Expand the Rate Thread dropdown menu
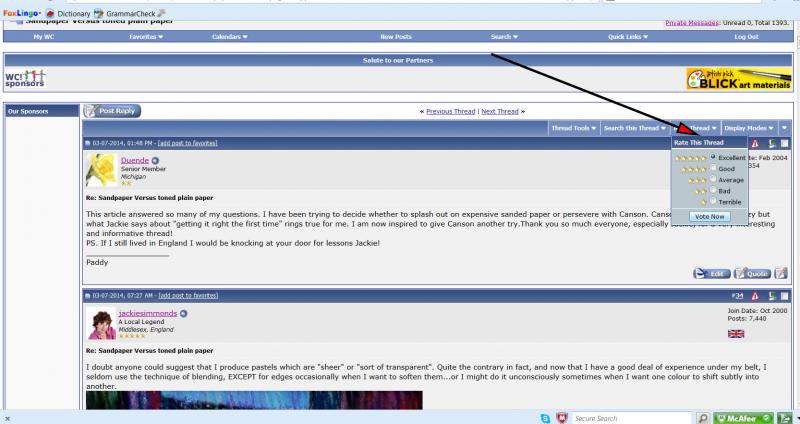The image size is (800, 424). coord(695,128)
